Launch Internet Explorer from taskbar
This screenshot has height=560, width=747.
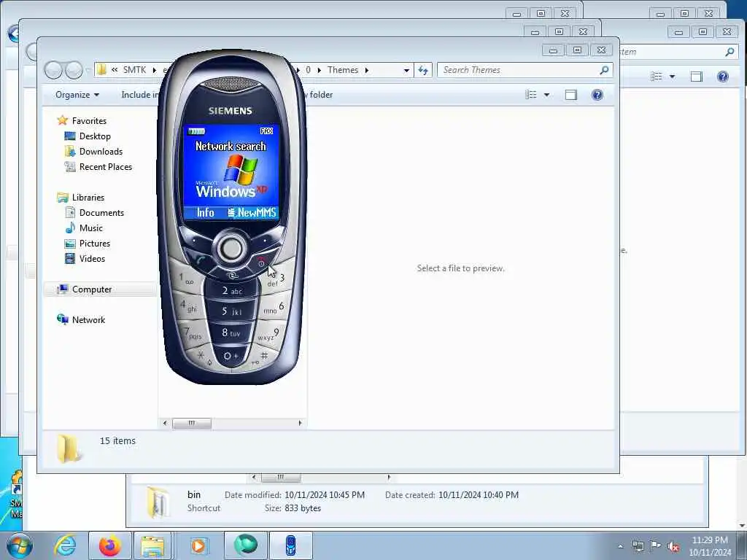[x=65, y=545]
